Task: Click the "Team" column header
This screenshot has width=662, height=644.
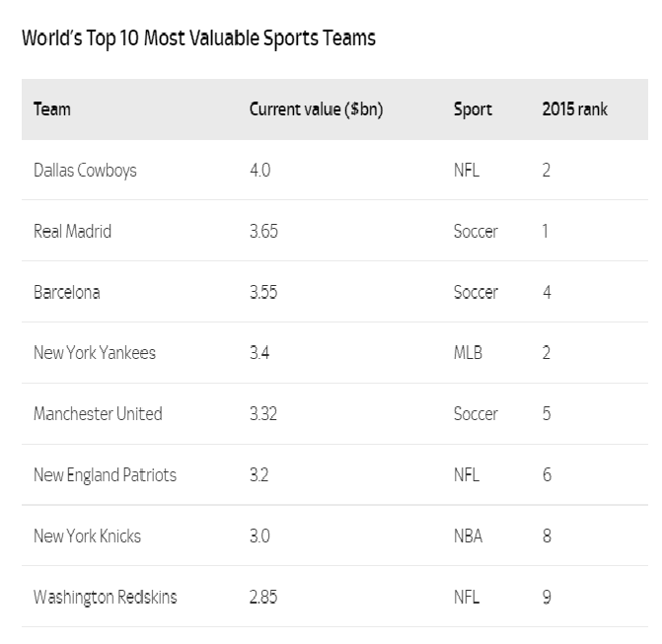Action: pos(52,109)
